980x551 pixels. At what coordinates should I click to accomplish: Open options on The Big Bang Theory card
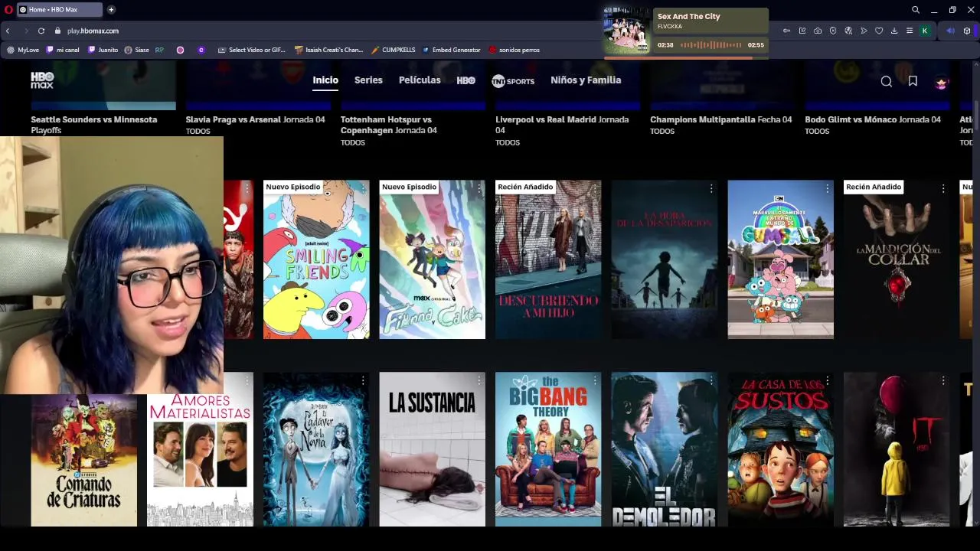click(595, 380)
